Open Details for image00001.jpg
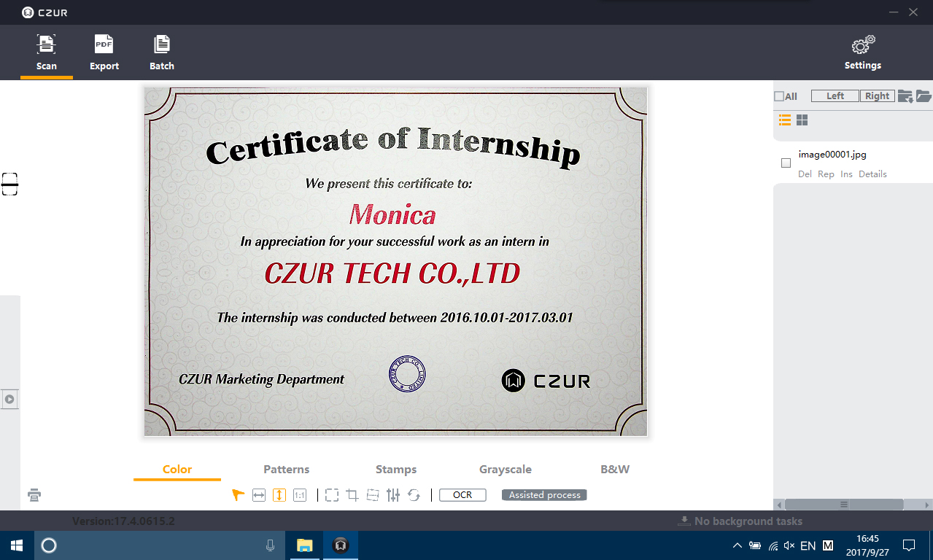This screenshot has width=933, height=560. tap(872, 174)
